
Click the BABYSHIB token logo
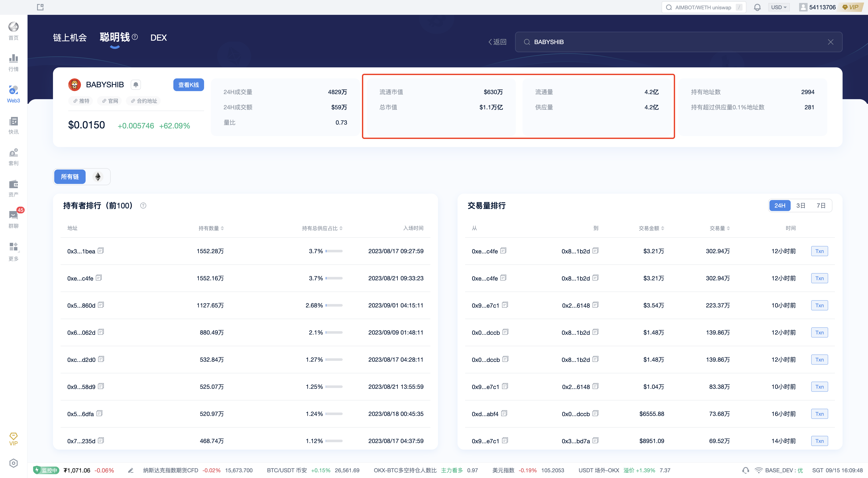74,85
